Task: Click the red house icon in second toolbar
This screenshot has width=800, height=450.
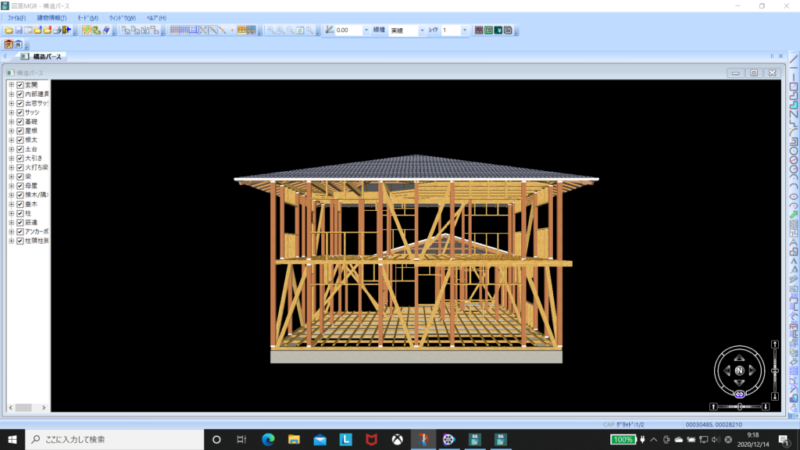Action: pyautogui.click(x=9, y=44)
